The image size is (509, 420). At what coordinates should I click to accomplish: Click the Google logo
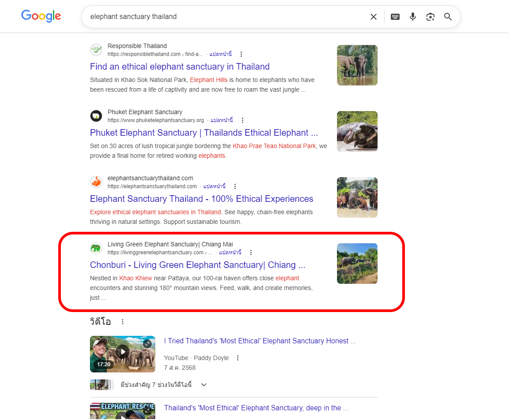pyautogui.click(x=41, y=16)
